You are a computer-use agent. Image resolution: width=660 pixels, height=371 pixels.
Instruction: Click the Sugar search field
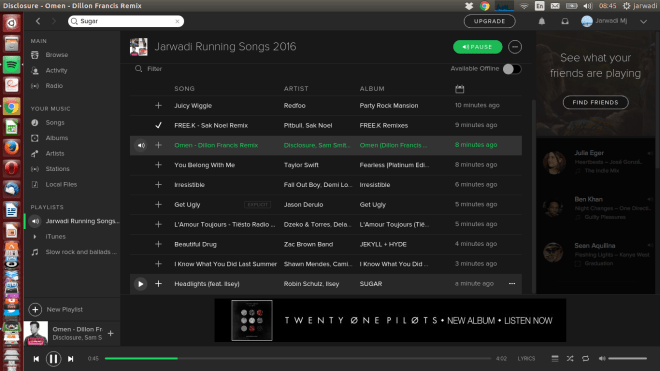click(126, 21)
